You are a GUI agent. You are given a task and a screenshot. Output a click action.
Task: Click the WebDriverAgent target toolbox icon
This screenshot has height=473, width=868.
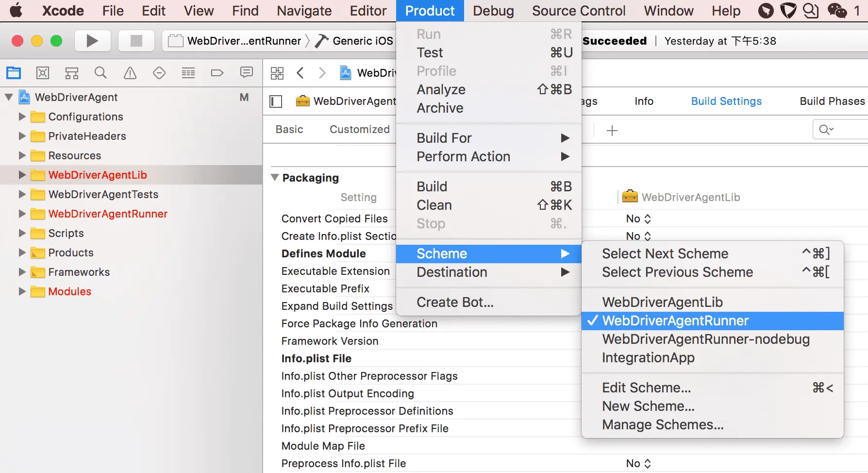coord(303,101)
